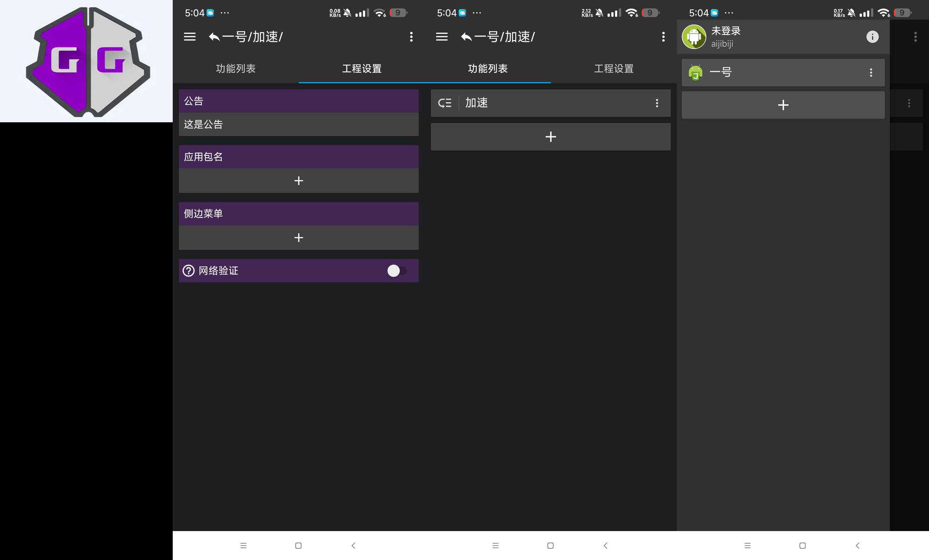This screenshot has height=560, width=929.
Task: Tap home nav button on first phone
Action: [x=298, y=546]
